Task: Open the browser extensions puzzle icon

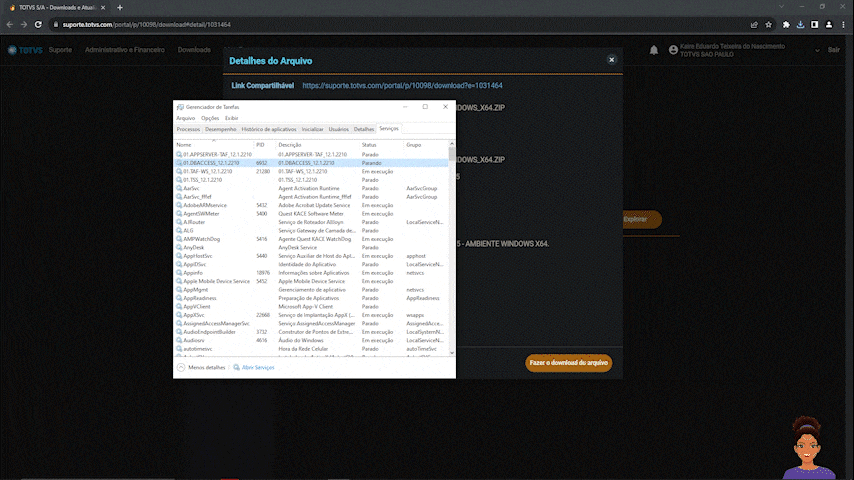Action: (786, 25)
